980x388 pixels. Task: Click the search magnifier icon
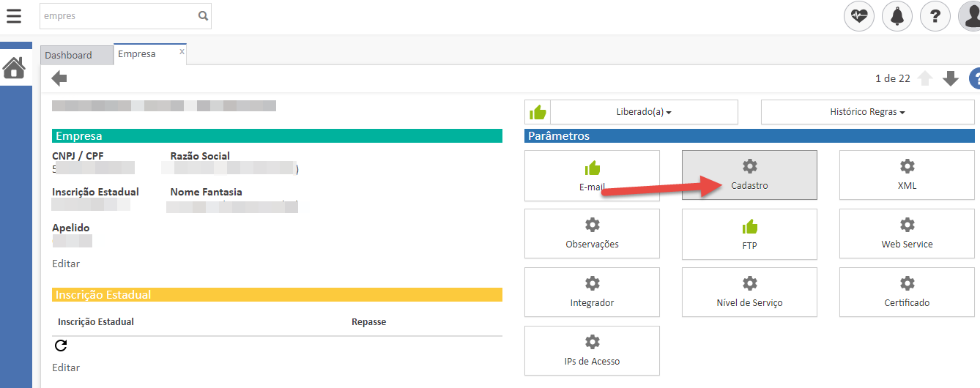tap(203, 16)
